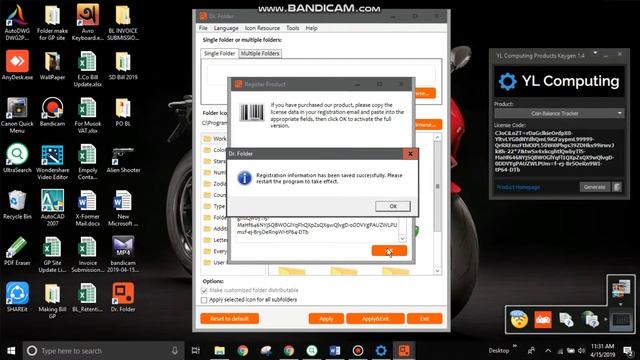This screenshot has width=640, height=360.
Task: Click the Apply&Exit button
Action: pyautogui.click(x=375, y=318)
